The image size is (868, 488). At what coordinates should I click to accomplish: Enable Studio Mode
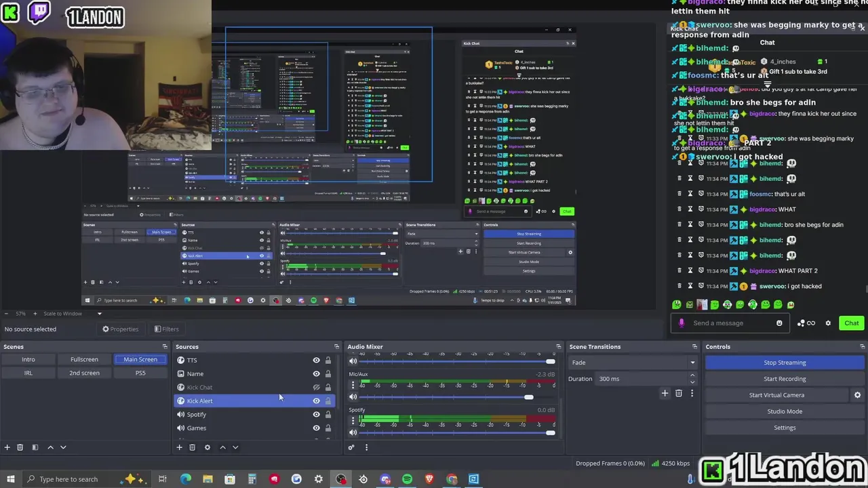click(785, 411)
